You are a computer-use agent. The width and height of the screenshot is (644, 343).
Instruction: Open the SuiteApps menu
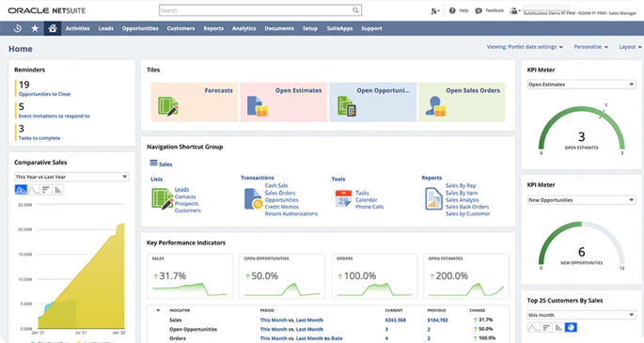[339, 28]
